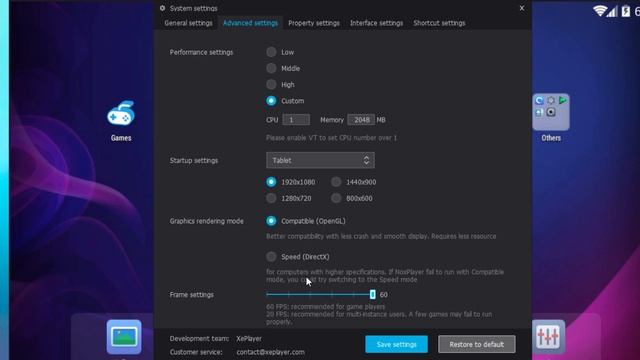
Task: Select Middle performance setting
Action: coord(271,68)
